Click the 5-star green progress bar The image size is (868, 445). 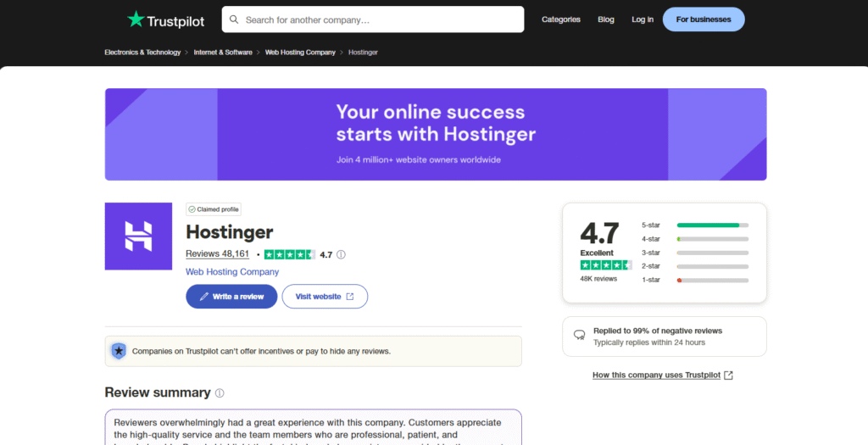(x=708, y=225)
